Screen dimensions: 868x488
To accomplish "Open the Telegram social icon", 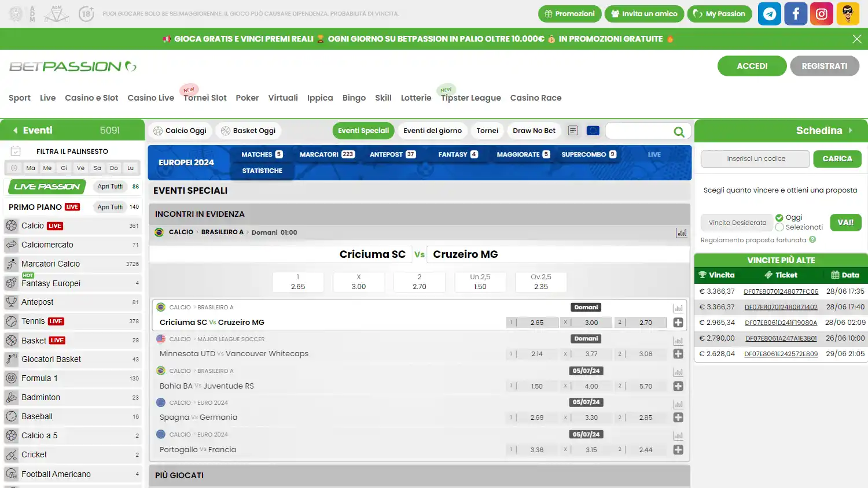I will 770,14.
